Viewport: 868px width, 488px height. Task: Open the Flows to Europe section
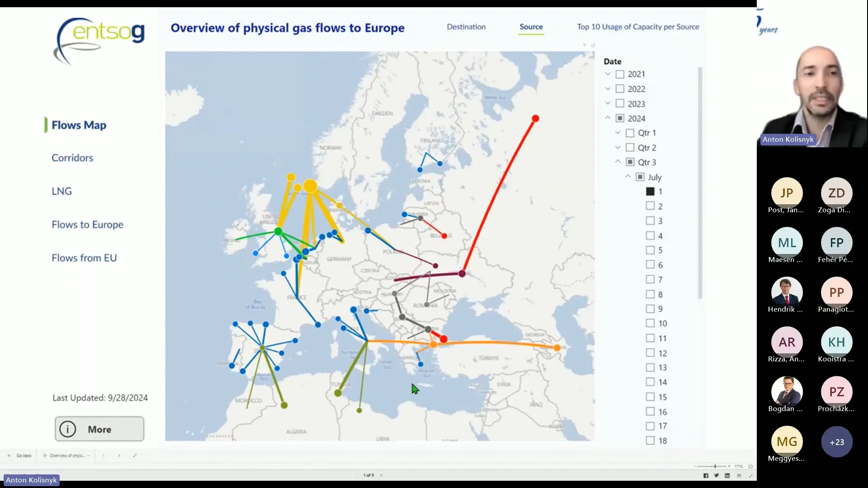pos(87,225)
